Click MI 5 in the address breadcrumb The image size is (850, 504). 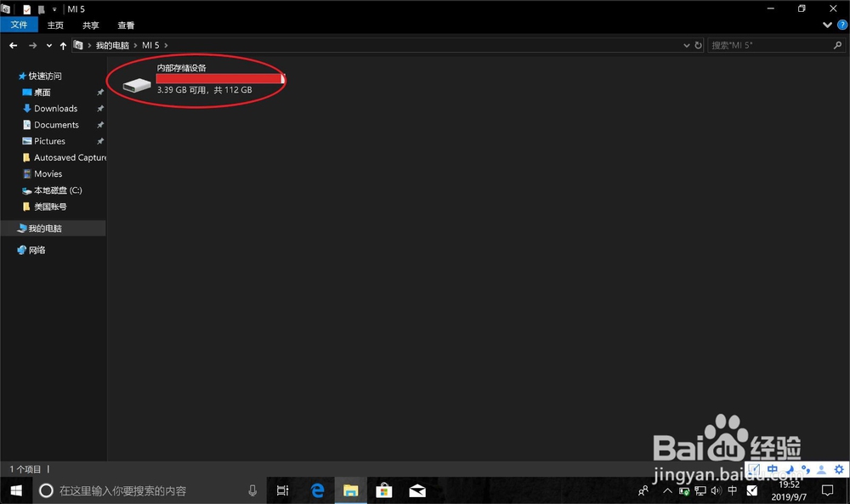[150, 46]
